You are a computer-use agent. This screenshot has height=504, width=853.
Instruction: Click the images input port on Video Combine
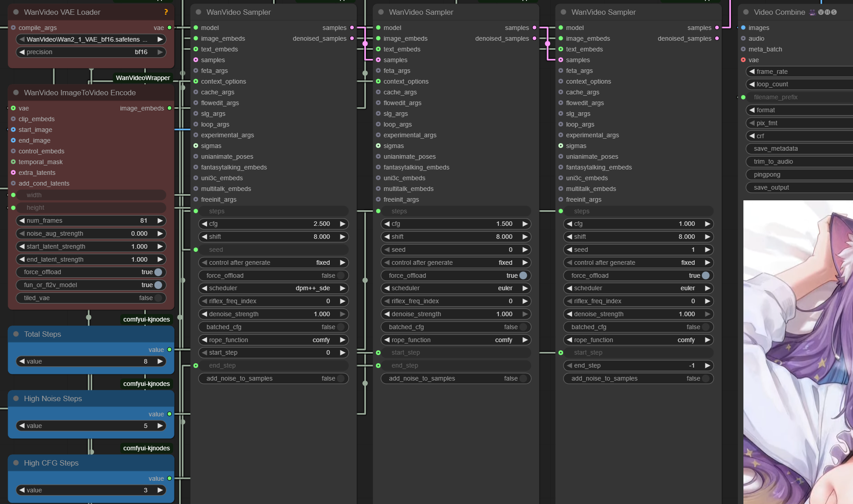coord(743,28)
